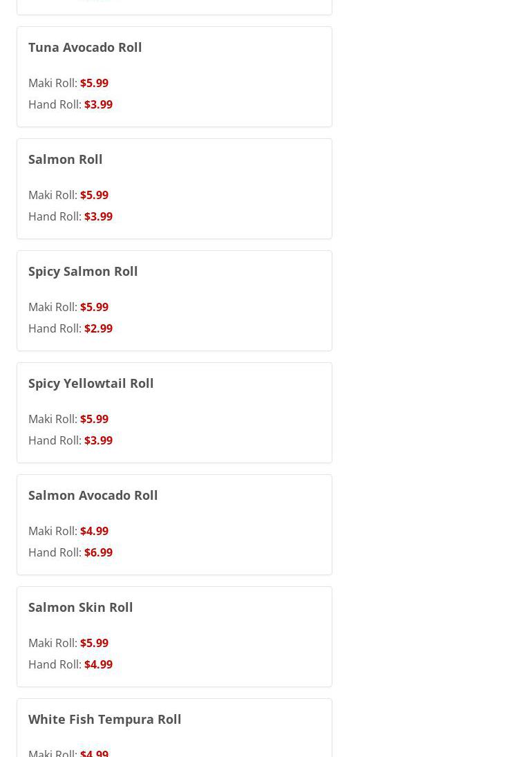532x757 pixels.
Task: Select Salmon Roll Maki Roll $5.99
Action: (x=94, y=195)
